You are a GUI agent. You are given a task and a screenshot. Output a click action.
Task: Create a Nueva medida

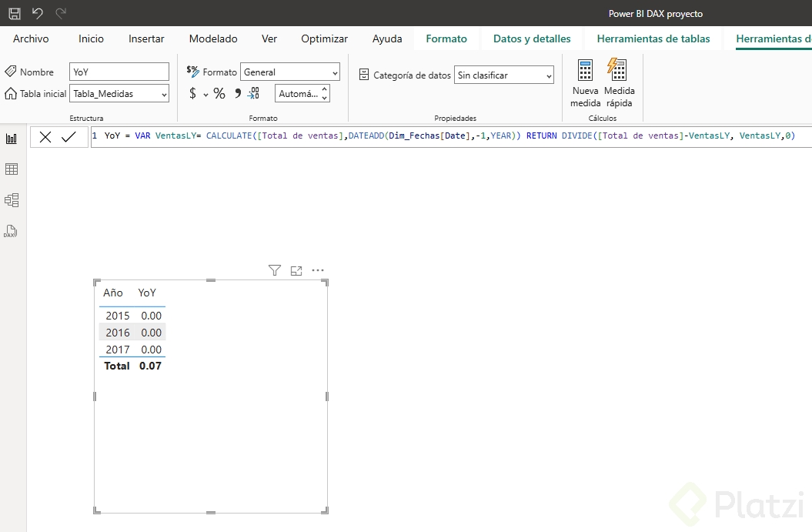585,83
